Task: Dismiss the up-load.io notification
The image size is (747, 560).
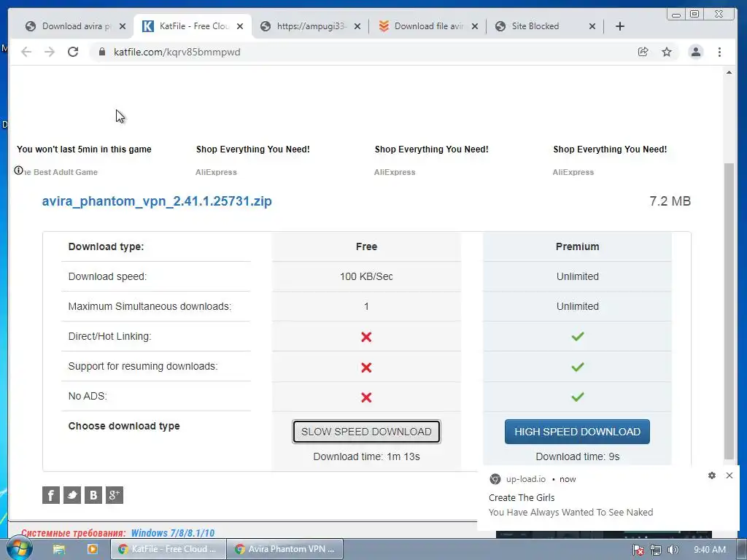Action: (x=729, y=475)
